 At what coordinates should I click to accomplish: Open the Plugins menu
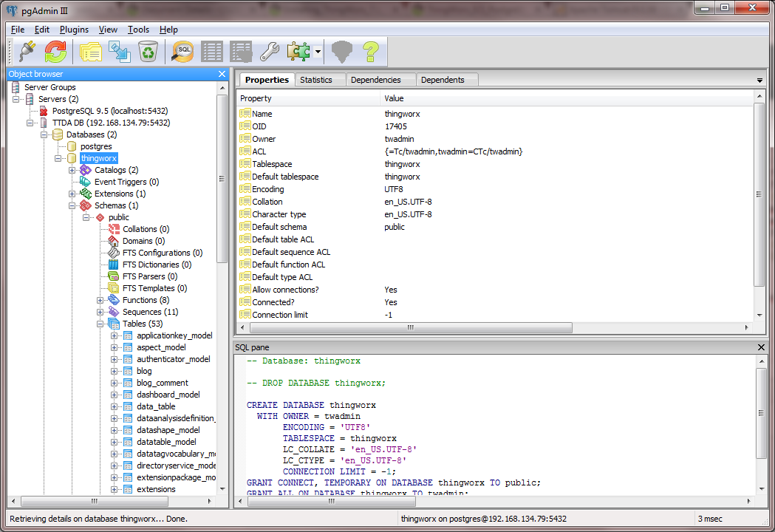tap(74, 30)
